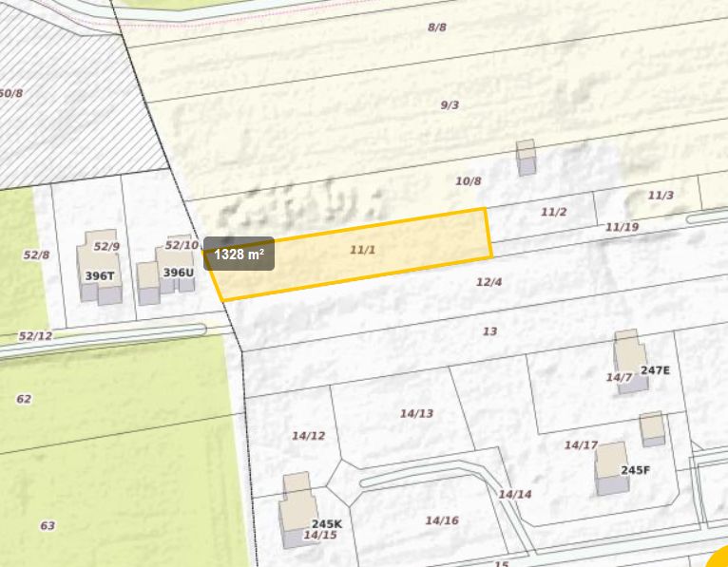Click parcel label 52/12
The image size is (728, 567).
click(36, 336)
